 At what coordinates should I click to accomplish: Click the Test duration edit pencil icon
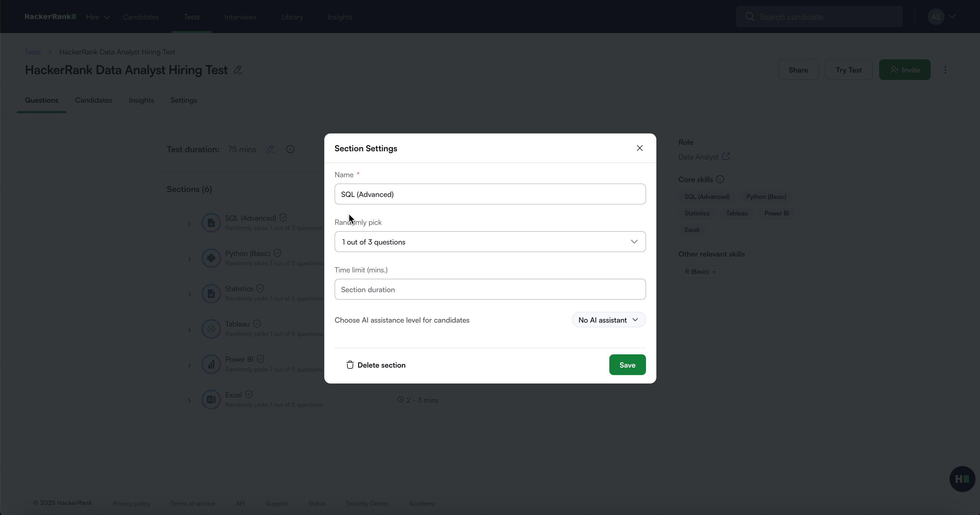pyautogui.click(x=270, y=149)
